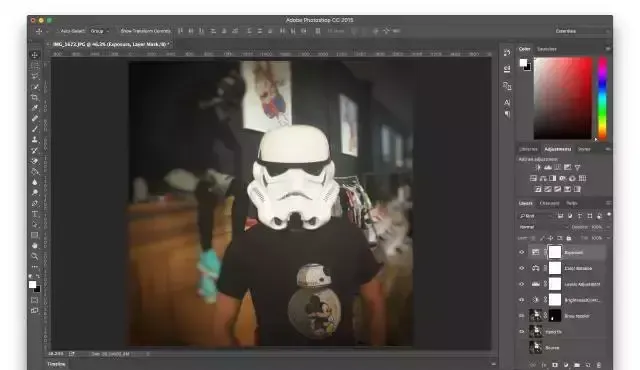
Task: Open the Auto-Select Group dropdown
Action: tap(100, 31)
